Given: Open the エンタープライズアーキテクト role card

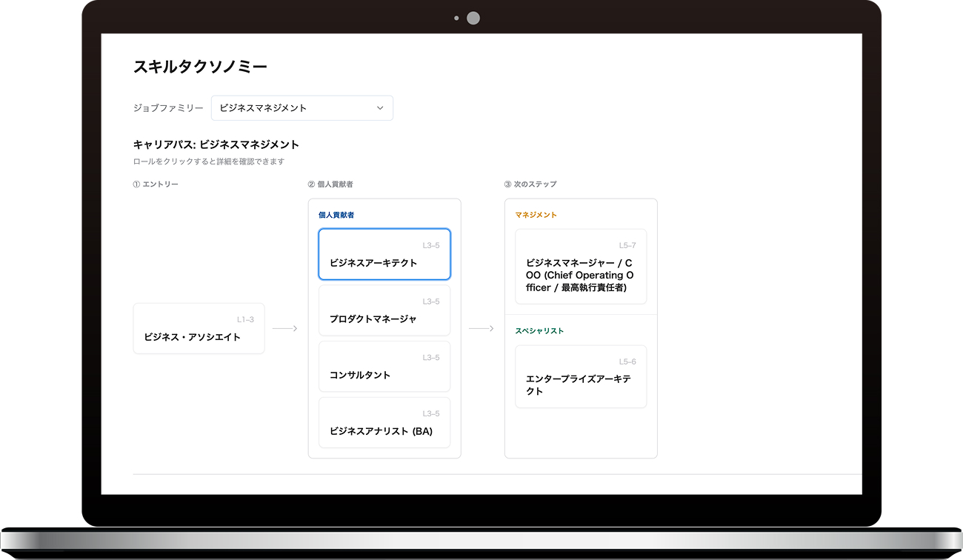Looking at the screenshot, I should pos(580,377).
